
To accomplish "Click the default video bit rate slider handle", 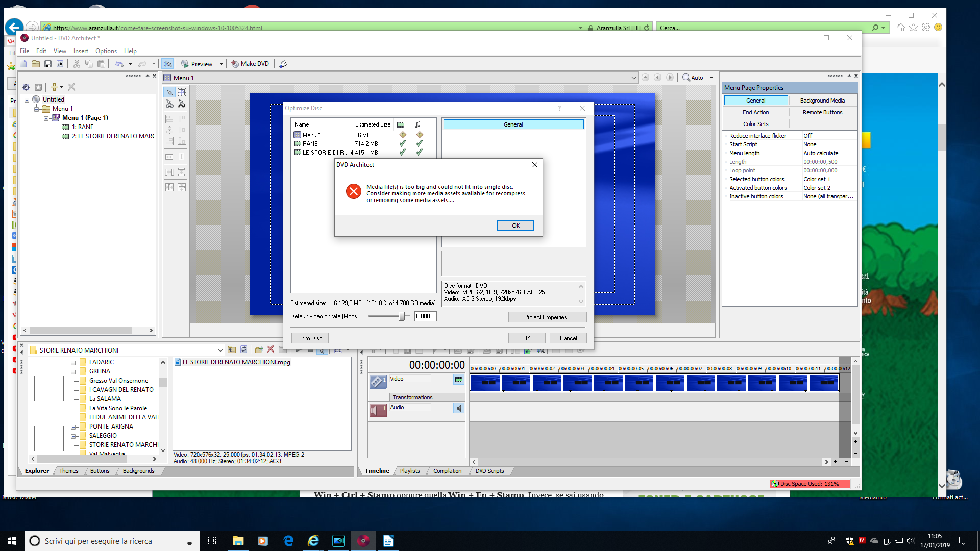I will (402, 316).
